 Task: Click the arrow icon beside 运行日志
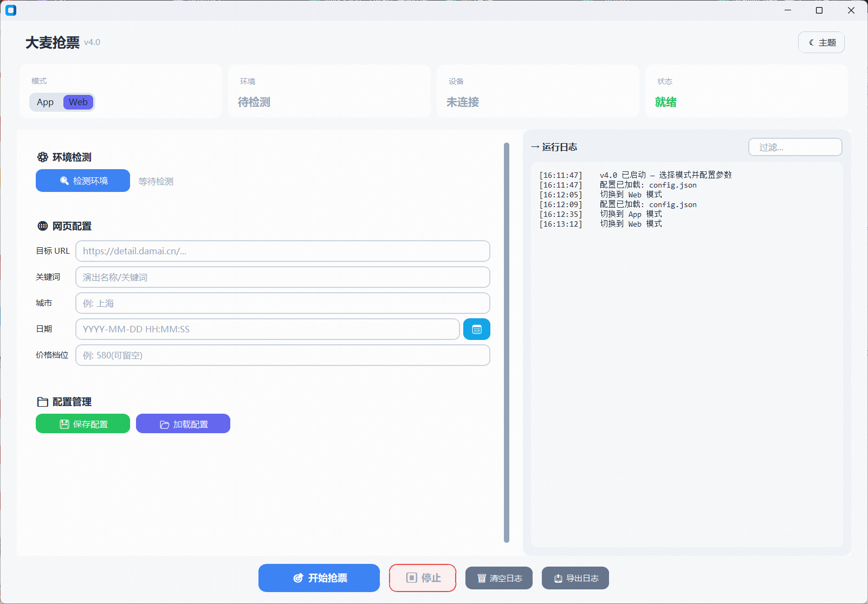tap(535, 147)
